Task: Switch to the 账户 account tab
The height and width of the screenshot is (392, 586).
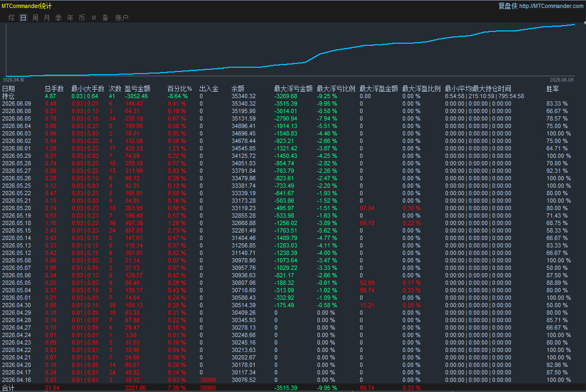Action: [x=122, y=18]
